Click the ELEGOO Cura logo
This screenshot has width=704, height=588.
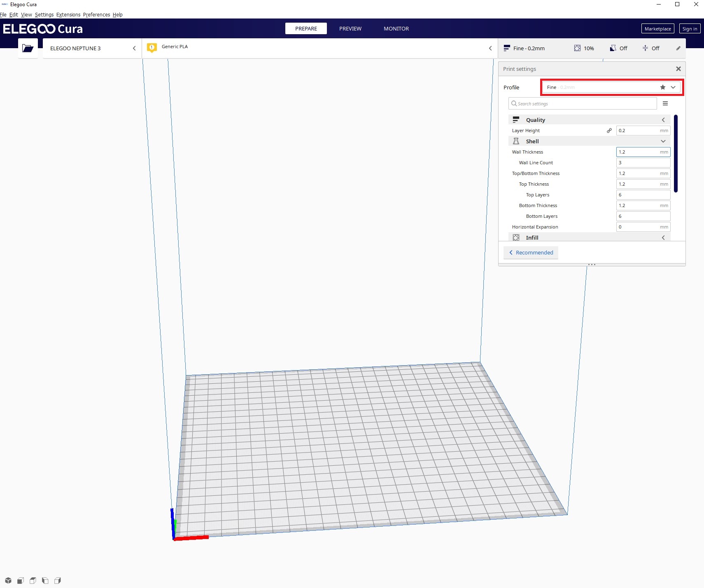coord(43,29)
